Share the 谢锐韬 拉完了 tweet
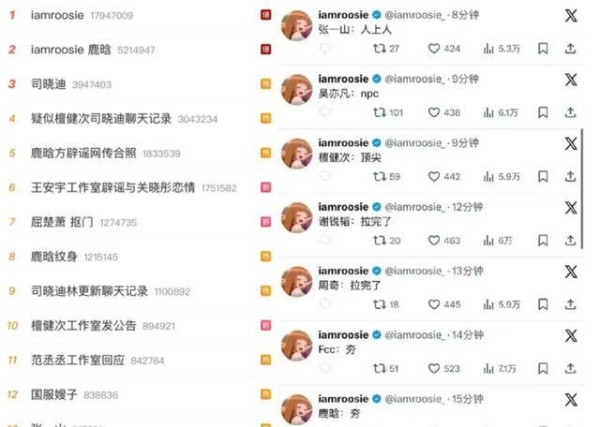The image size is (600, 427). click(570, 240)
